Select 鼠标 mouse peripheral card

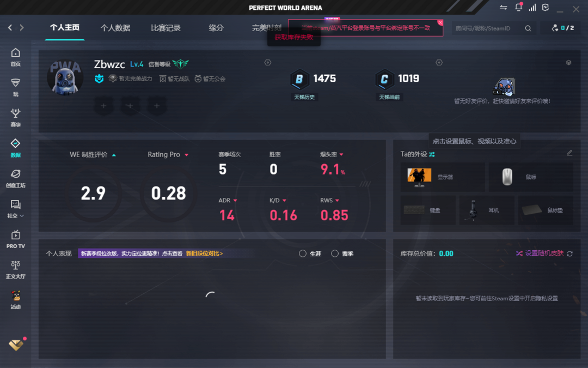pyautogui.click(x=531, y=177)
